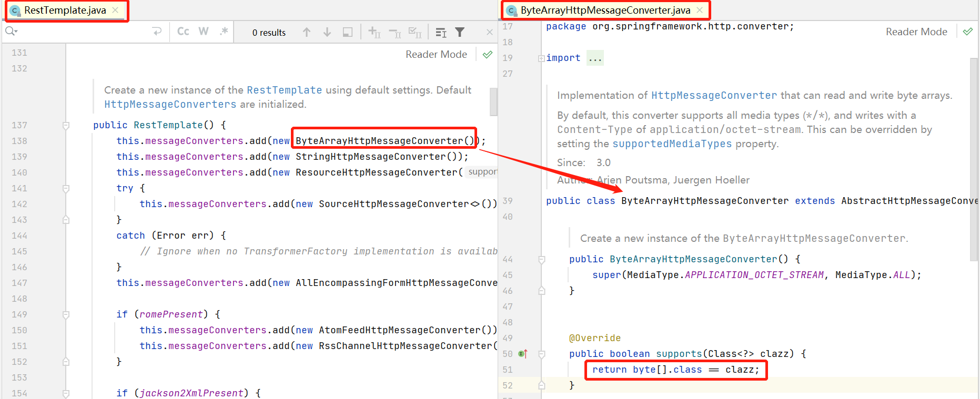Open supportedMediaTypes link in right doc
This screenshot has height=399, width=980.
[672, 144]
